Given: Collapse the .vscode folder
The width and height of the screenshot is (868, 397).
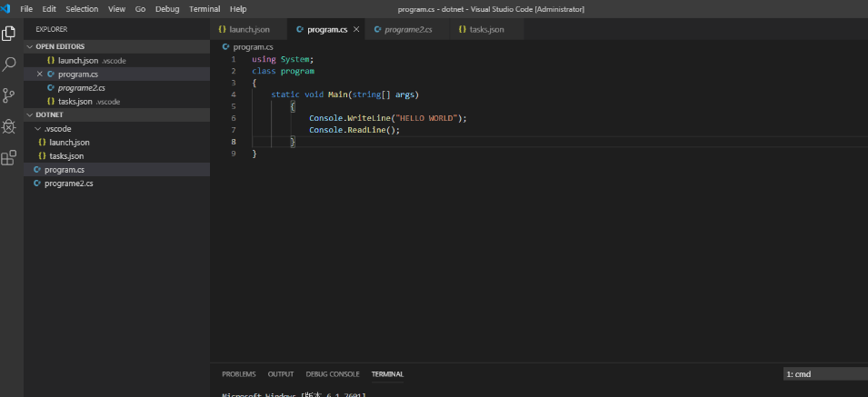Looking at the screenshot, I should 56,129.
